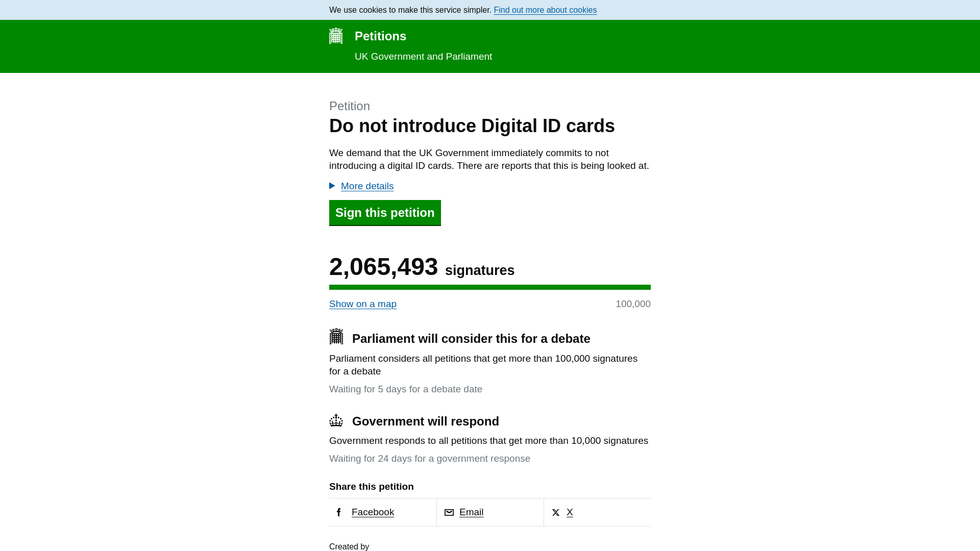Select the Facebook share icon
The image size is (980, 551).
click(338, 512)
